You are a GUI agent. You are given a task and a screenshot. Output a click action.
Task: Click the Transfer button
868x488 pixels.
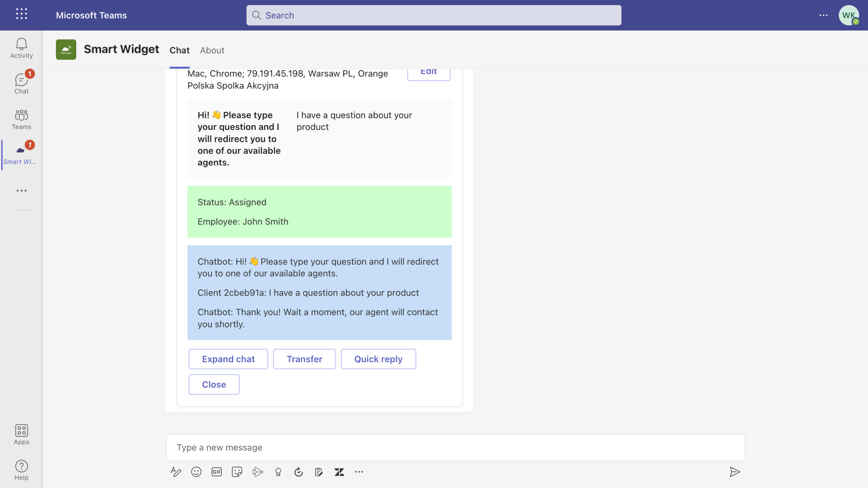304,359
